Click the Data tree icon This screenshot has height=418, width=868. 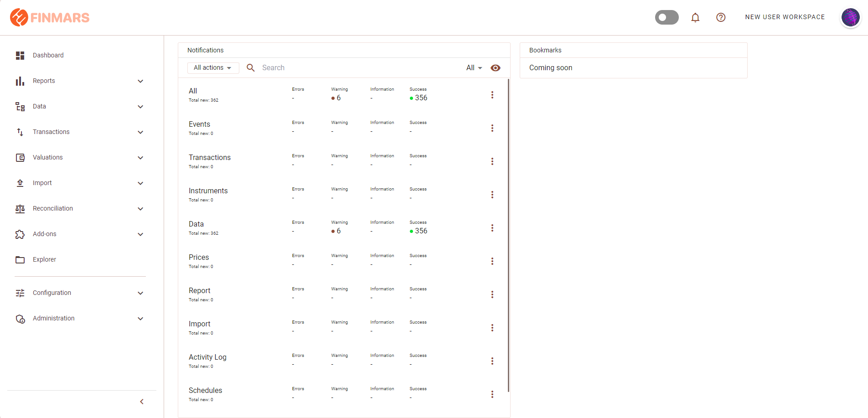click(x=20, y=107)
